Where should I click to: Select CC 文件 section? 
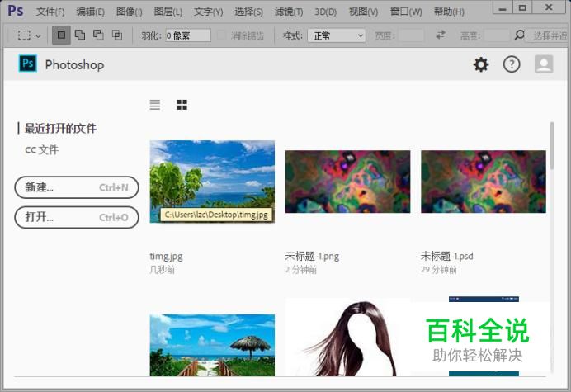point(42,149)
